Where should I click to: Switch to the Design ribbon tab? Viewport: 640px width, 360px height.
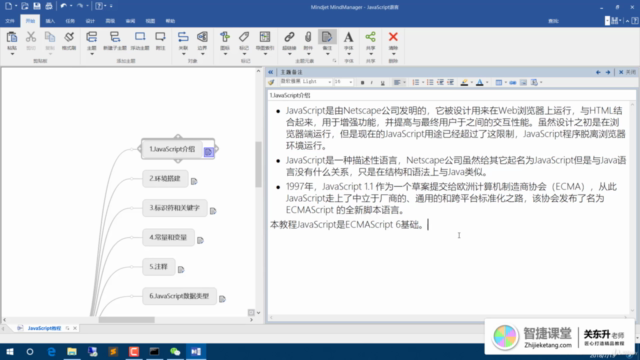90,21
